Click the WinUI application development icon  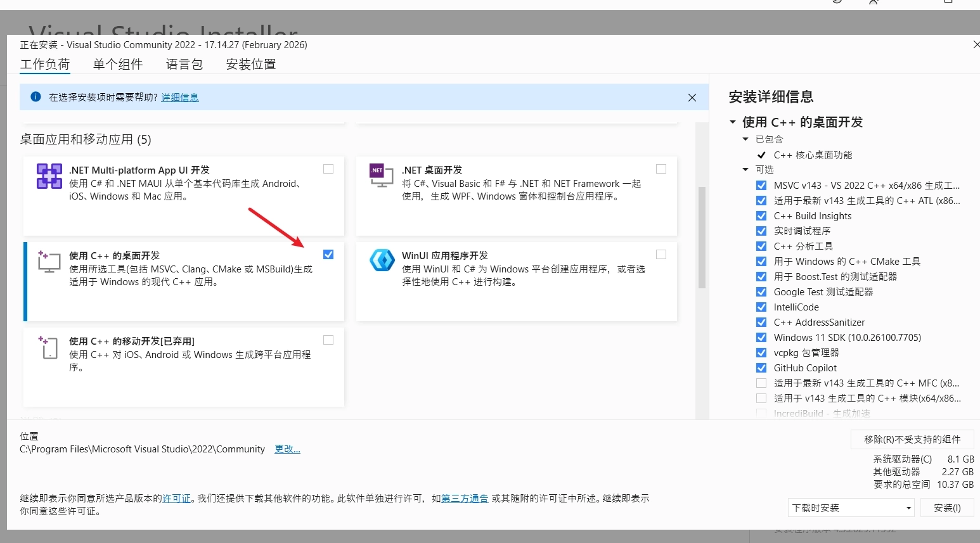coord(382,260)
